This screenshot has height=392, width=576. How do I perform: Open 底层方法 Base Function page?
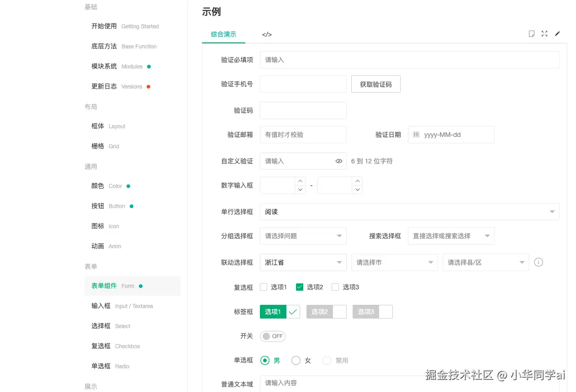coord(124,46)
